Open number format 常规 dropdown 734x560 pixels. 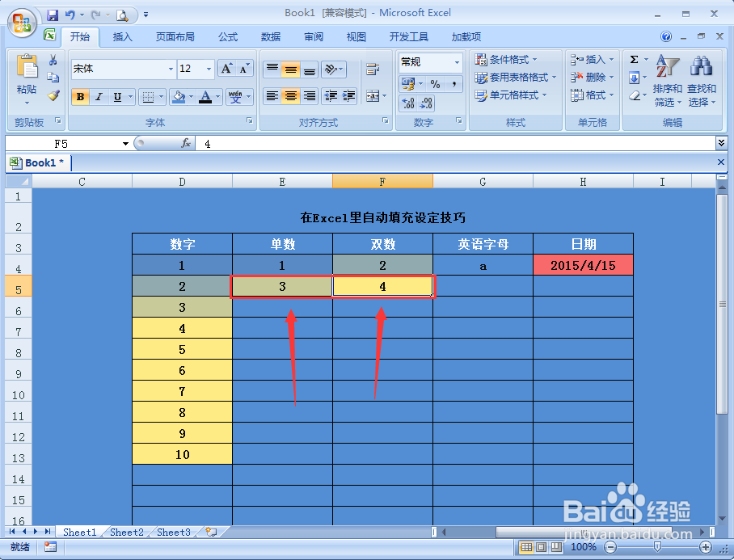point(457,62)
